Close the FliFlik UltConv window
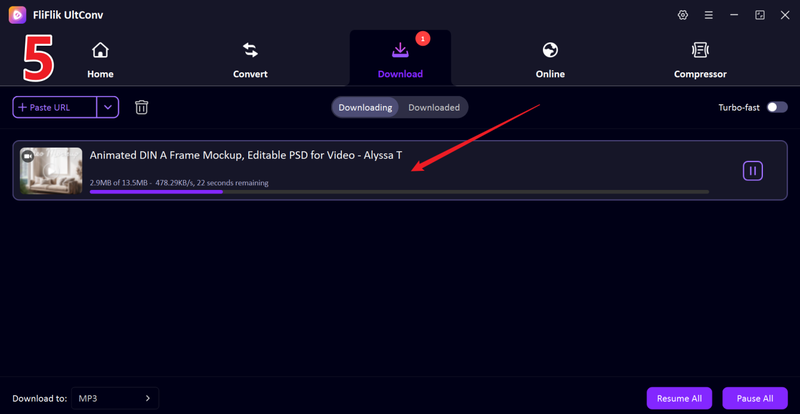Screen dimensions: 800x414 [785, 15]
